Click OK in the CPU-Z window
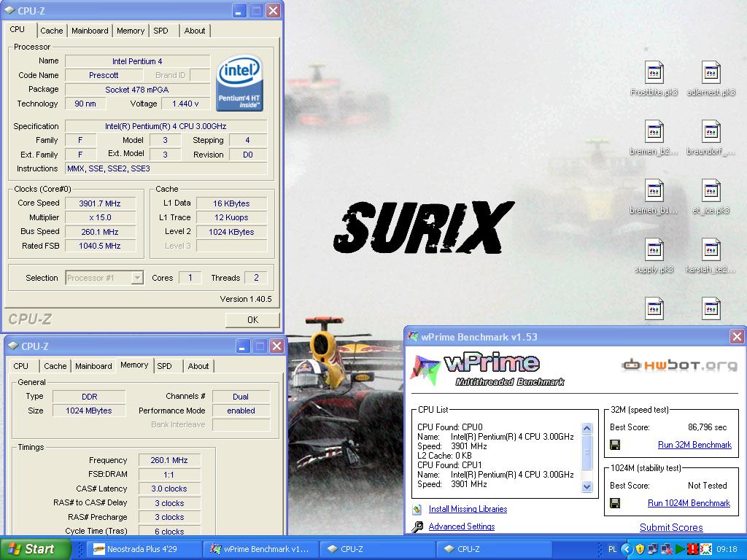Screen dimensions: 747x560 (252, 319)
